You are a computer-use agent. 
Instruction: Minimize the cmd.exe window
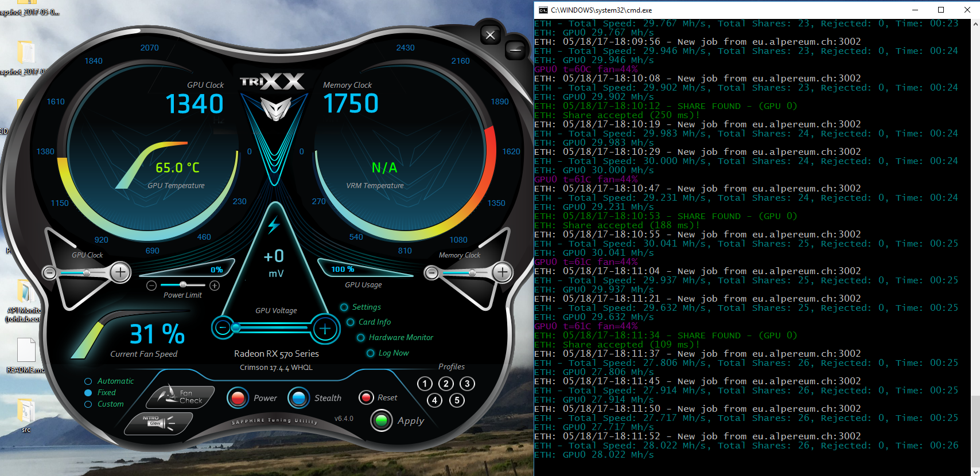(915, 10)
